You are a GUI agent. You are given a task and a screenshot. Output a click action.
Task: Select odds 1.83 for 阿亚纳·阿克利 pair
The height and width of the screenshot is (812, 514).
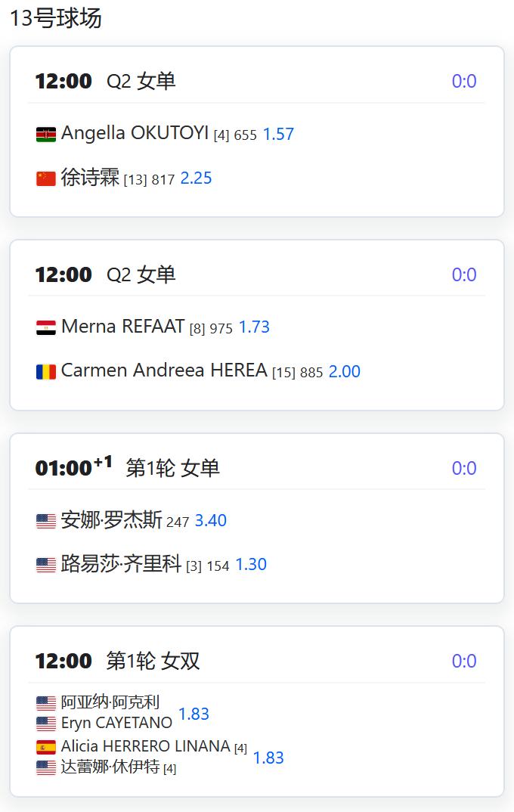point(194,714)
